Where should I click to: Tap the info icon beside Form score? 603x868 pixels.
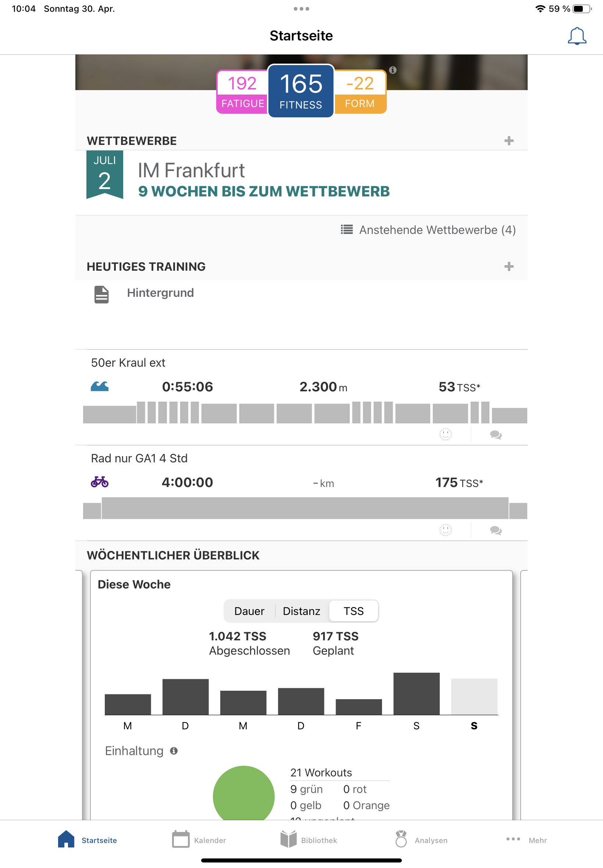click(393, 70)
